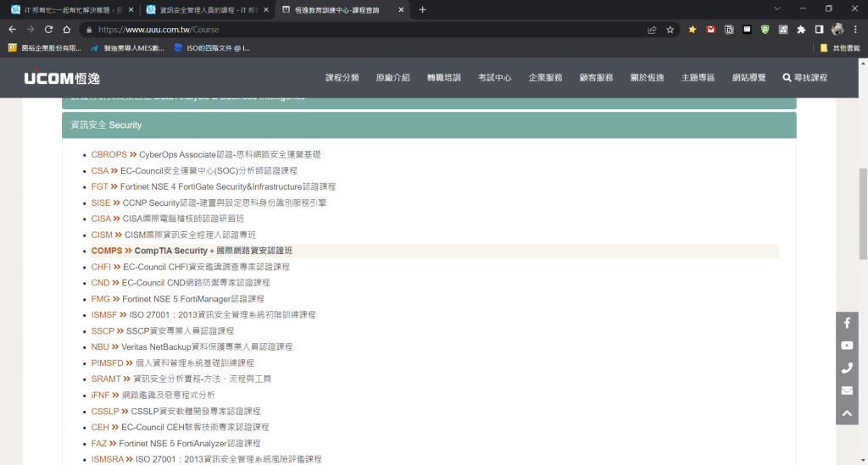Open the NBU Veritas NetBackup course link
The width and height of the screenshot is (868, 465).
click(192, 347)
